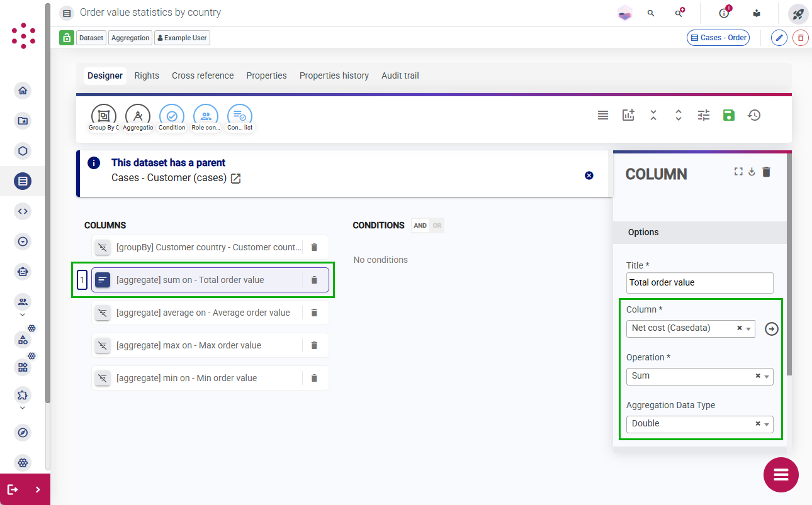
Task: Open the history clock icon
Action: pyautogui.click(x=754, y=115)
